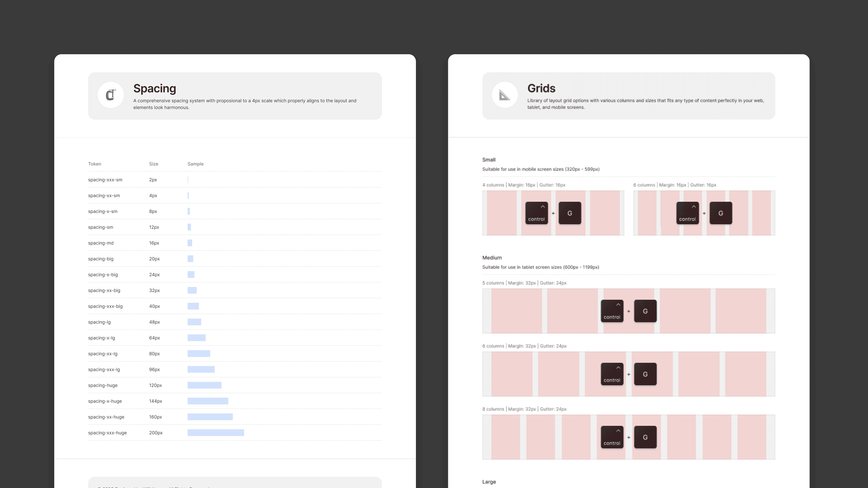The height and width of the screenshot is (488, 868).
Task: Select the Medium section heading
Action: click(492, 258)
